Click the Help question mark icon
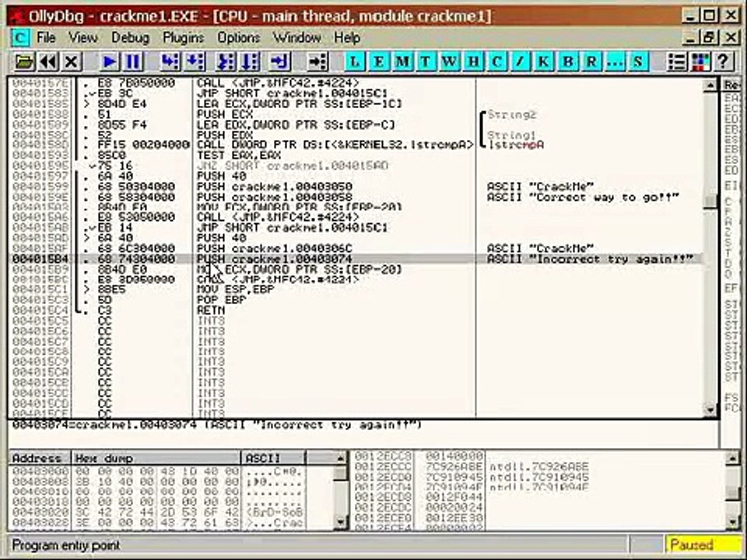The image size is (747, 560). click(x=723, y=61)
